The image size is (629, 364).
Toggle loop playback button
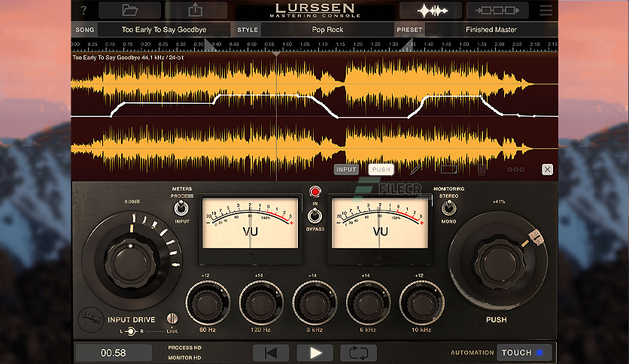tap(358, 353)
